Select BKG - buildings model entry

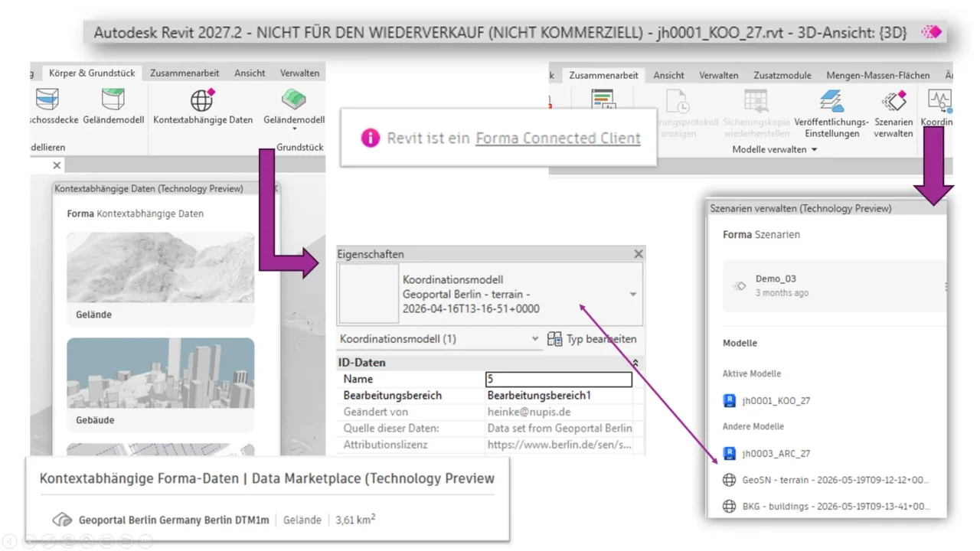(835, 506)
